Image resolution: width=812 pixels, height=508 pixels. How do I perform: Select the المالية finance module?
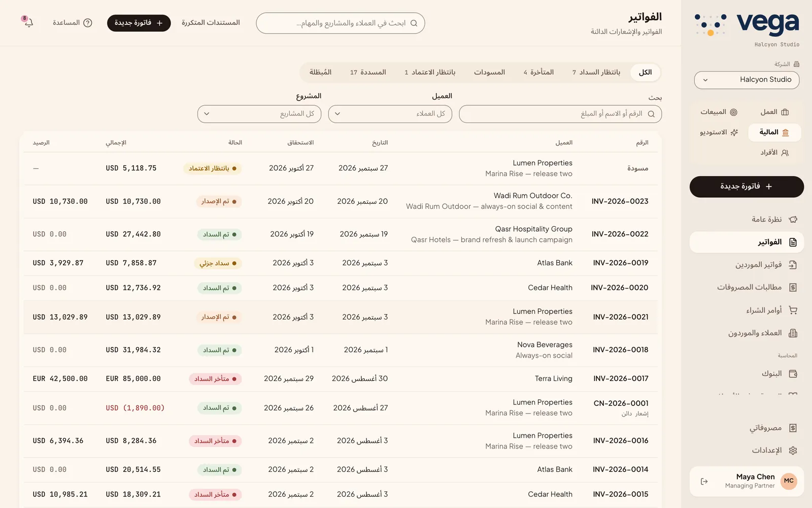point(774,133)
